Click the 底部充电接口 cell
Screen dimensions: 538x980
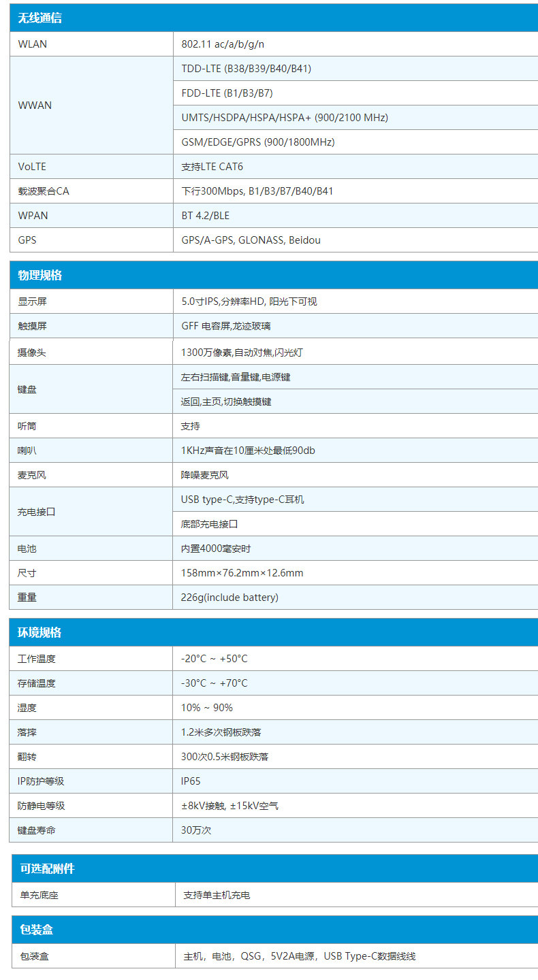pos(355,524)
